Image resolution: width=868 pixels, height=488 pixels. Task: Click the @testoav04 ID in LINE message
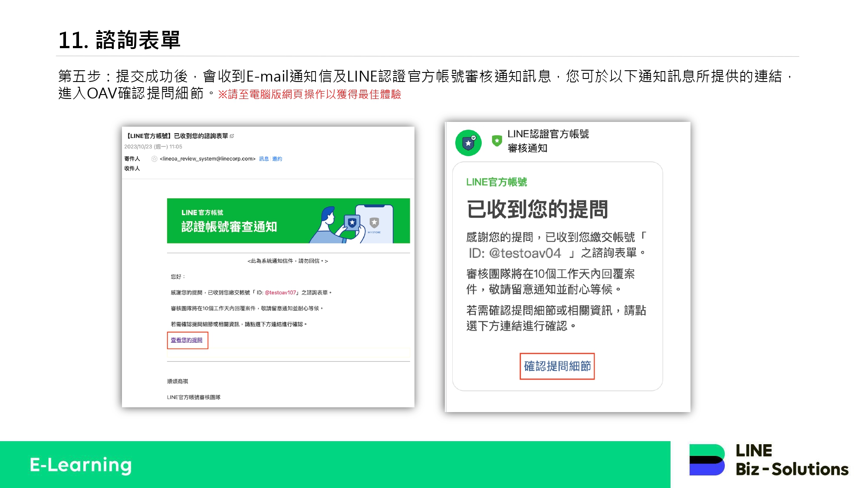tap(525, 253)
